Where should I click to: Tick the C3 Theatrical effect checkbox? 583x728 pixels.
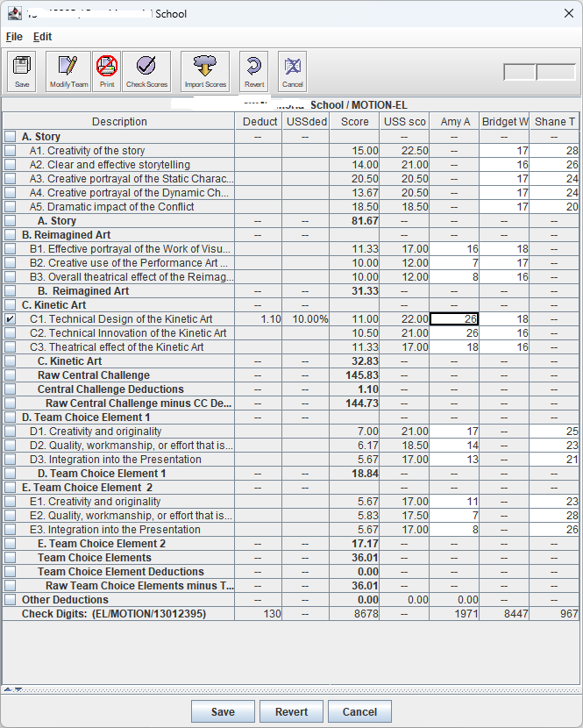[10, 346]
